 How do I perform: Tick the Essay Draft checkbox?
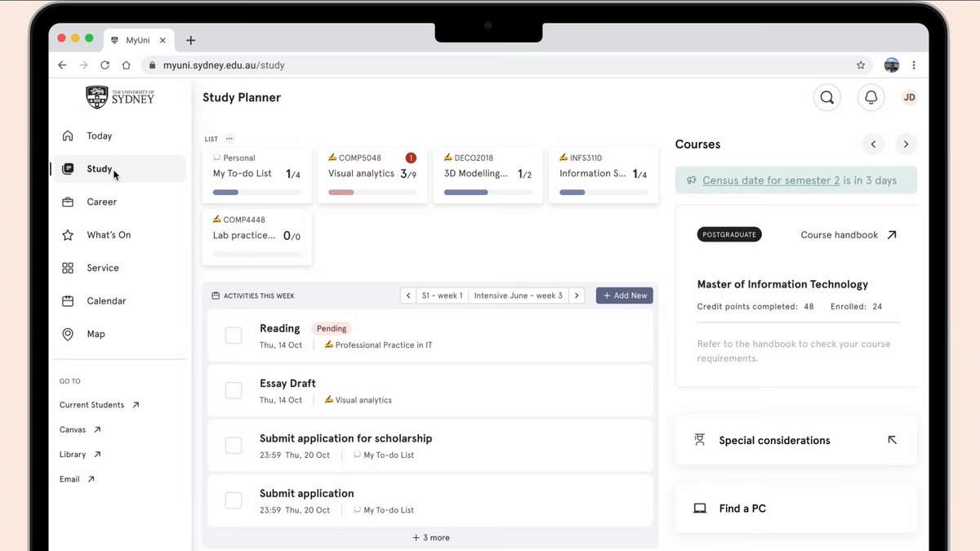[x=234, y=391]
